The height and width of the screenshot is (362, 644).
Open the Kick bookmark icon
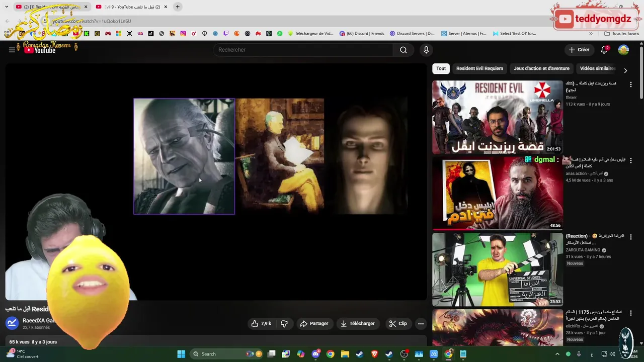(87, 34)
